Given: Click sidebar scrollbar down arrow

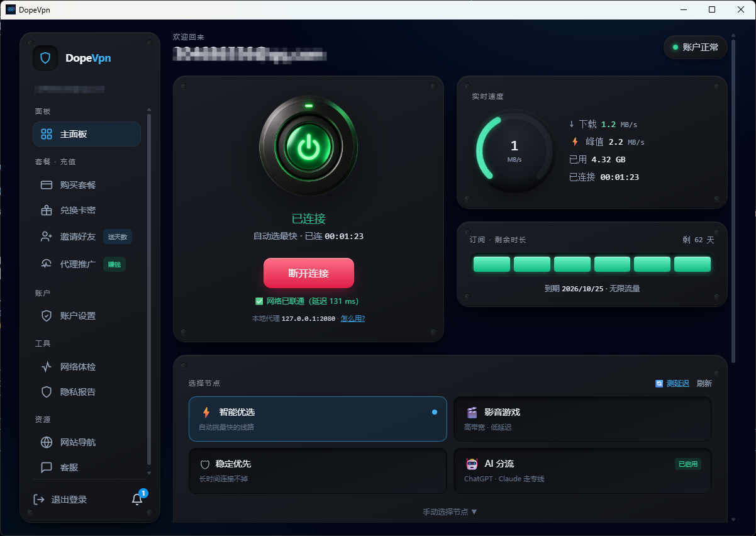Looking at the screenshot, I should [x=149, y=472].
